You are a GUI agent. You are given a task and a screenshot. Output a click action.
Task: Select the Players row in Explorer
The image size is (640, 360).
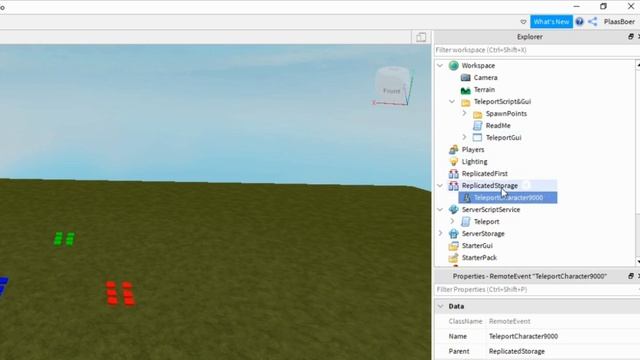click(473, 150)
